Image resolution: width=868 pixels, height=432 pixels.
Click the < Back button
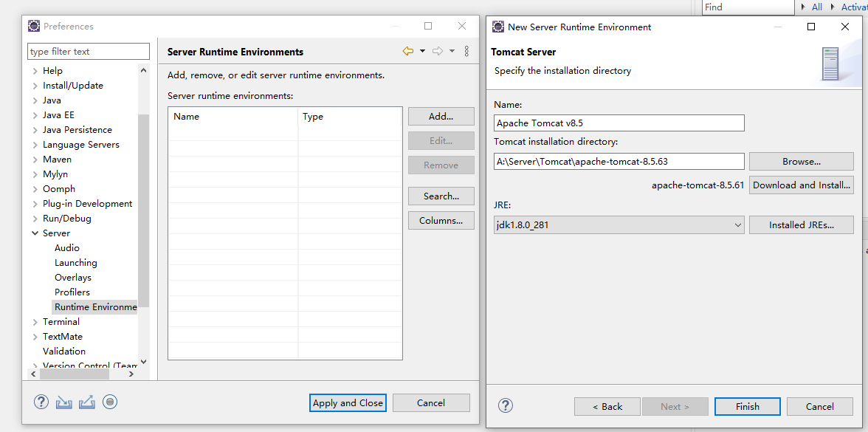point(607,406)
